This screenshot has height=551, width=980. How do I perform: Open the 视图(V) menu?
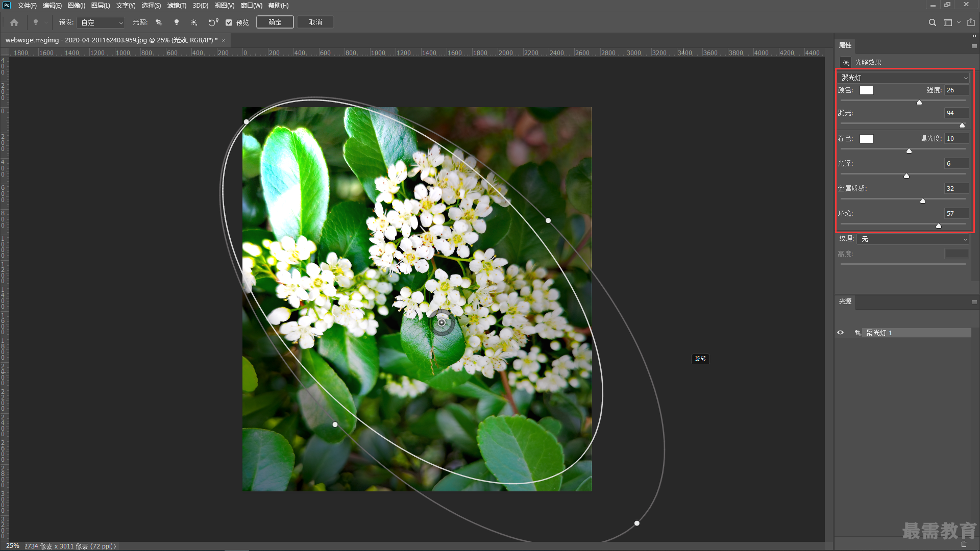coord(224,5)
